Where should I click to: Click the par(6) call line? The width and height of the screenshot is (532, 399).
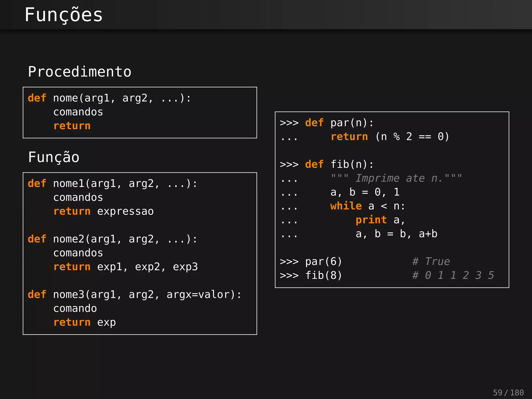pos(323,262)
